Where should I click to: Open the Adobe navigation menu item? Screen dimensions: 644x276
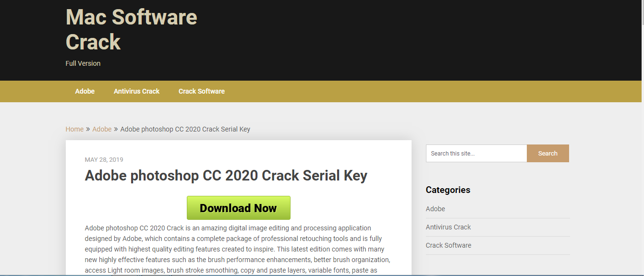pos(85,91)
